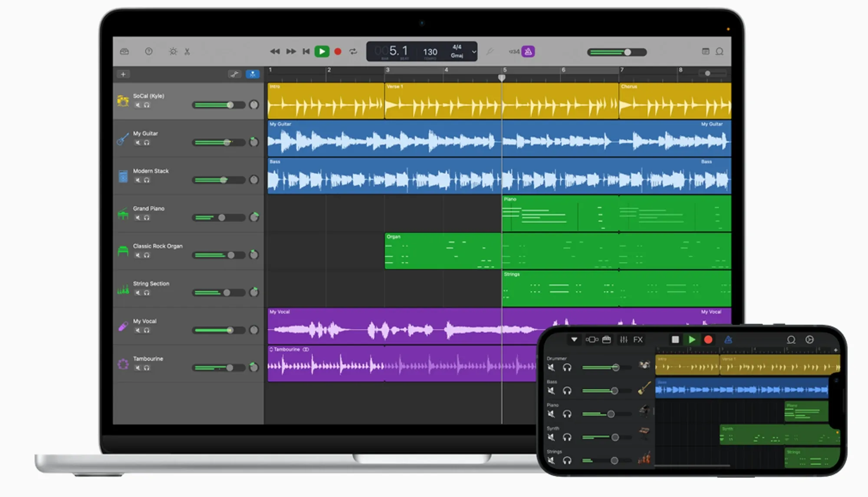Toggle the track automation button
The width and height of the screenshot is (868, 497).
coord(234,74)
